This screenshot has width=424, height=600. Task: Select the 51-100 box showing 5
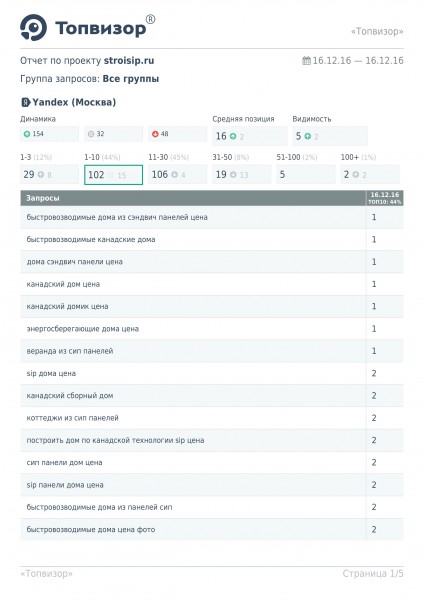(306, 174)
